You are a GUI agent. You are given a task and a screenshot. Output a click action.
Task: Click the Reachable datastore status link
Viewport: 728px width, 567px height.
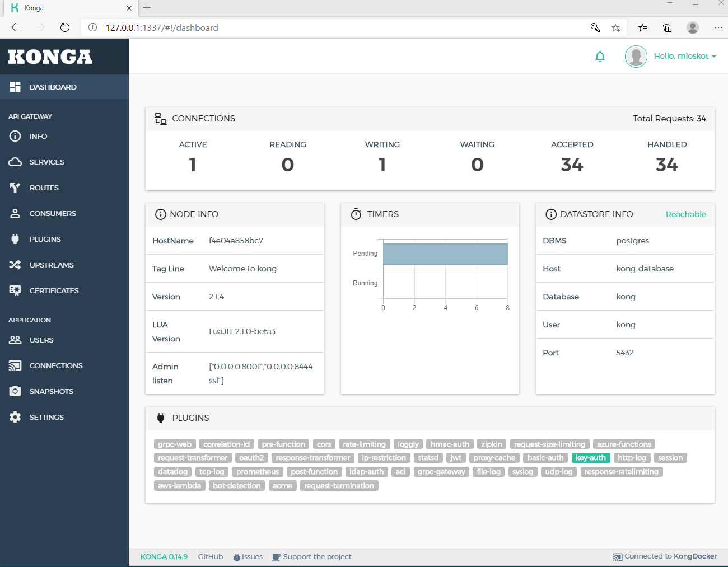tap(685, 214)
